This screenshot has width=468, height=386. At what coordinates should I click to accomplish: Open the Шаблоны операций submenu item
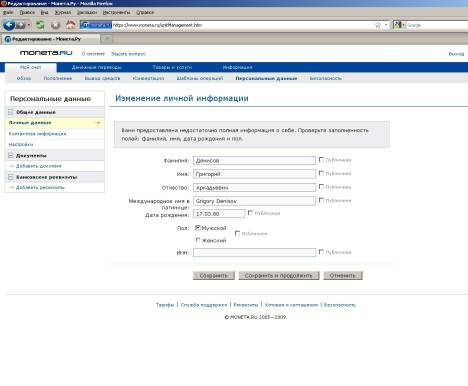coord(200,78)
